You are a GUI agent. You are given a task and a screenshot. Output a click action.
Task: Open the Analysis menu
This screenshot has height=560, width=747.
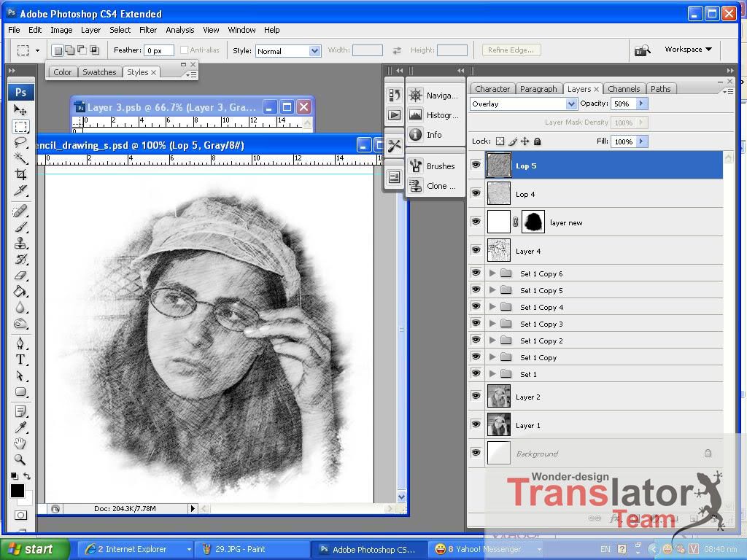point(179,30)
